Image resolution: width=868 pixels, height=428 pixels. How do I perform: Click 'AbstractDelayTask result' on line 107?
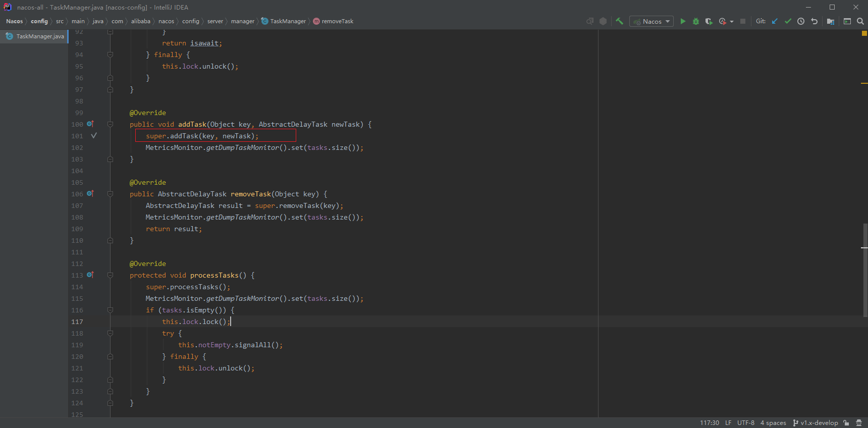point(194,205)
